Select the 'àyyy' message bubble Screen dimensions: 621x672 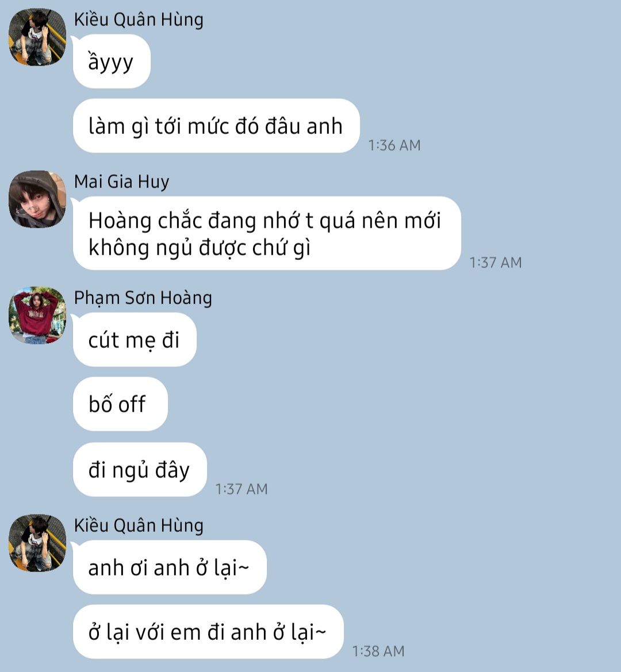(112, 62)
